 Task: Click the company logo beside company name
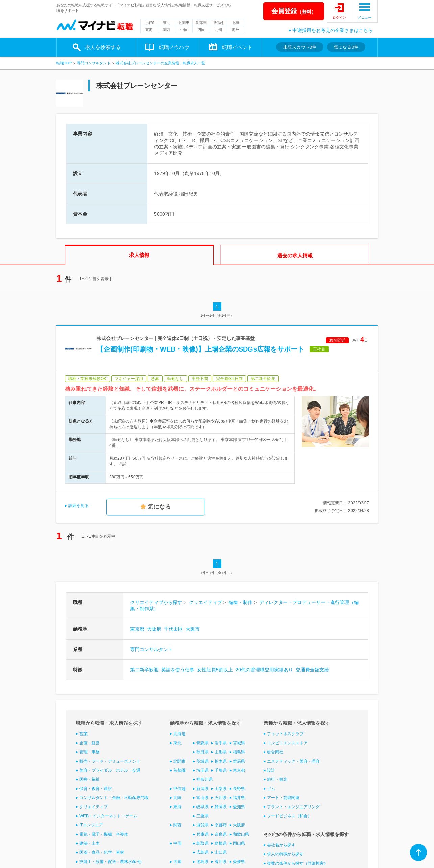pos(70,93)
